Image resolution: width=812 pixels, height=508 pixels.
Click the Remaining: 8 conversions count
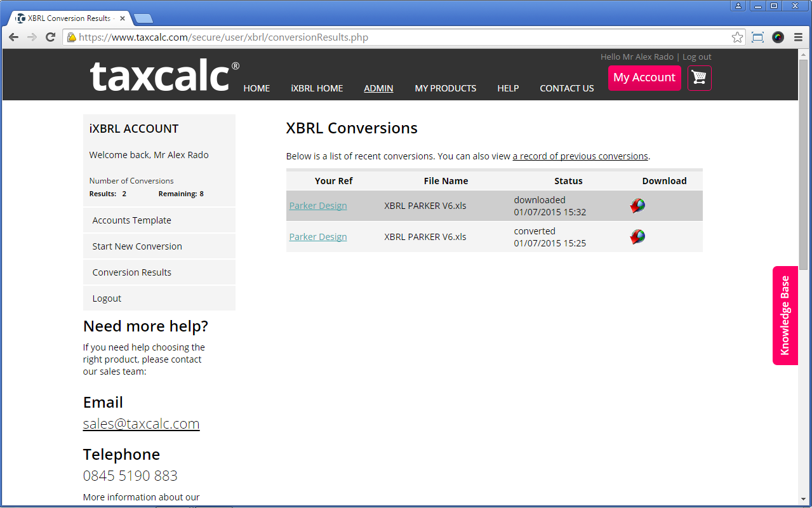tap(181, 194)
